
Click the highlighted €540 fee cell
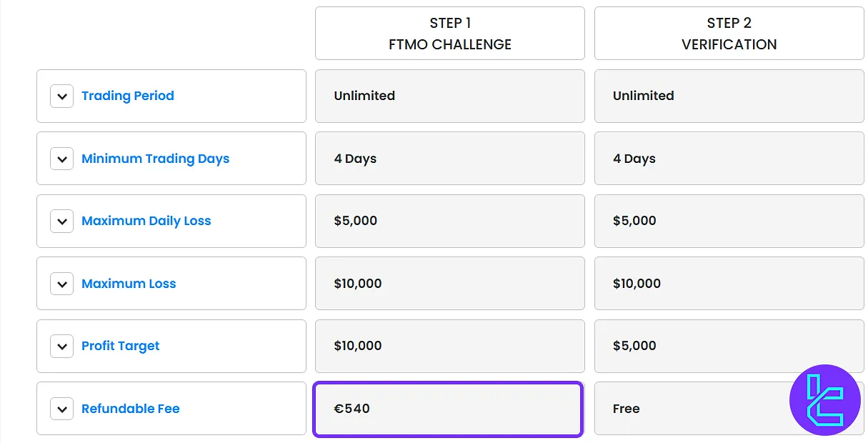coord(448,409)
